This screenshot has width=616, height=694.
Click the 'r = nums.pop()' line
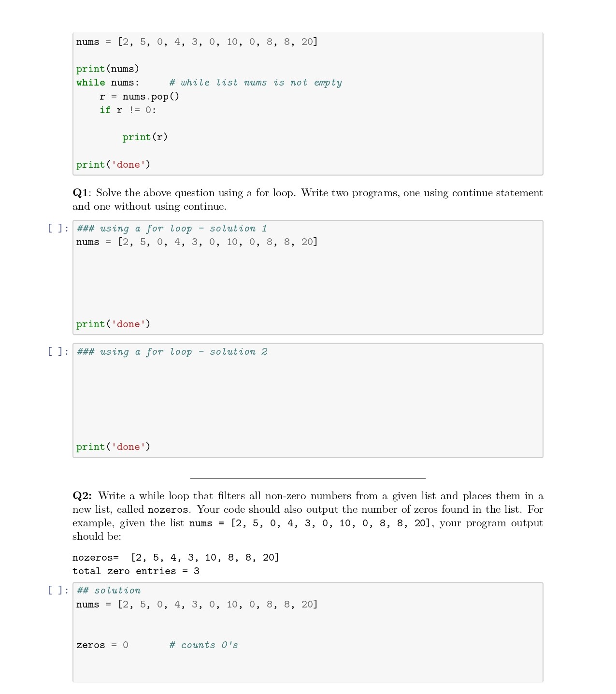[x=139, y=97]
